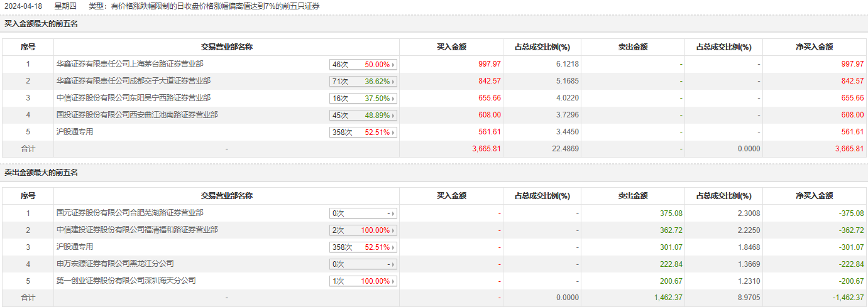Click the 买入金额最大的前五名 section title
Viewport: 868px width, 307px height.
coord(41,24)
